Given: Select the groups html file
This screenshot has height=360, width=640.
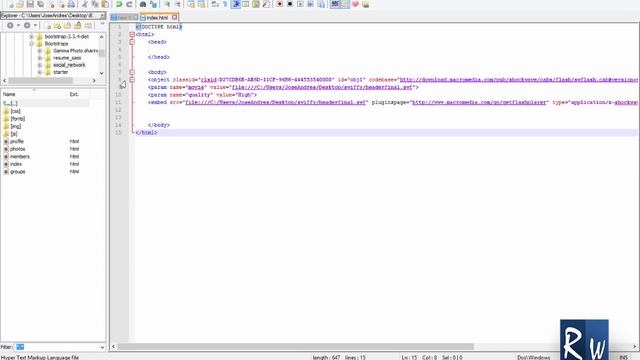Looking at the screenshot, I should tap(18, 172).
